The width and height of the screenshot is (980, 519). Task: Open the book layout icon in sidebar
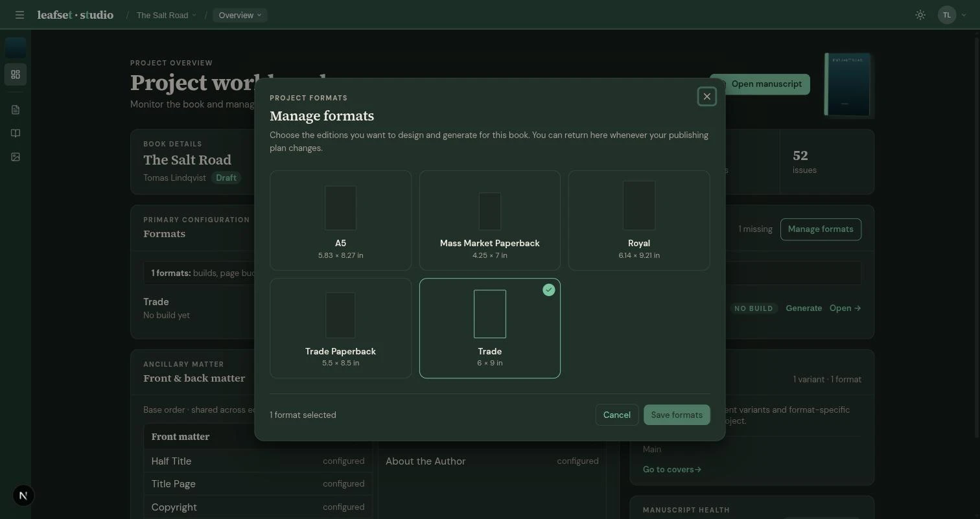tap(16, 133)
